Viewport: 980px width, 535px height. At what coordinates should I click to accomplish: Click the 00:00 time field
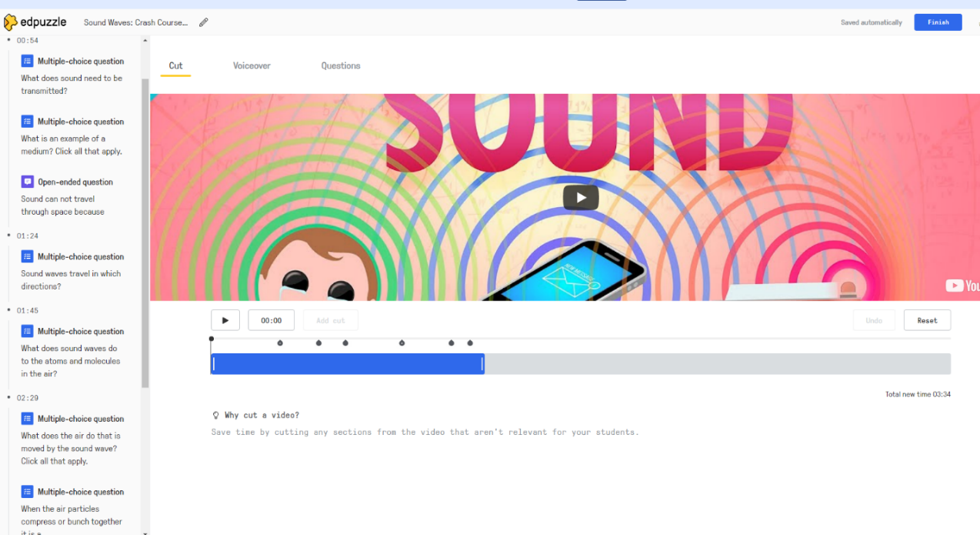point(271,320)
